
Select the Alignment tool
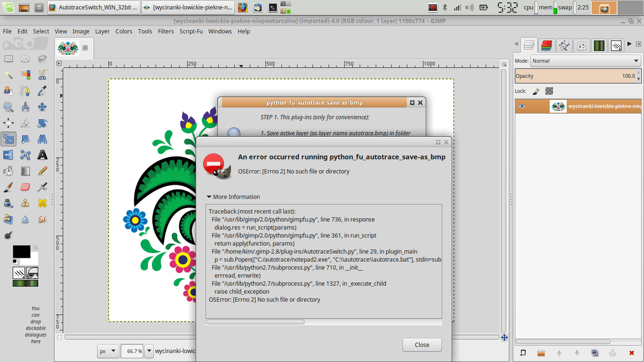click(8, 123)
